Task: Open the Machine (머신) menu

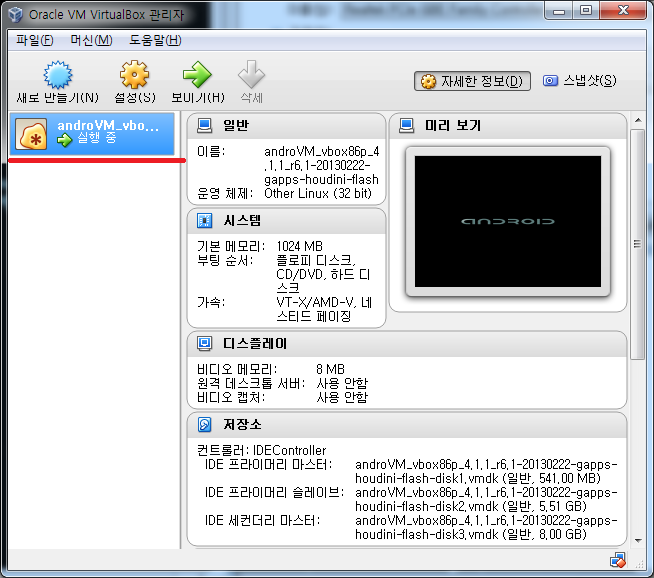Action: tap(91, 40)
